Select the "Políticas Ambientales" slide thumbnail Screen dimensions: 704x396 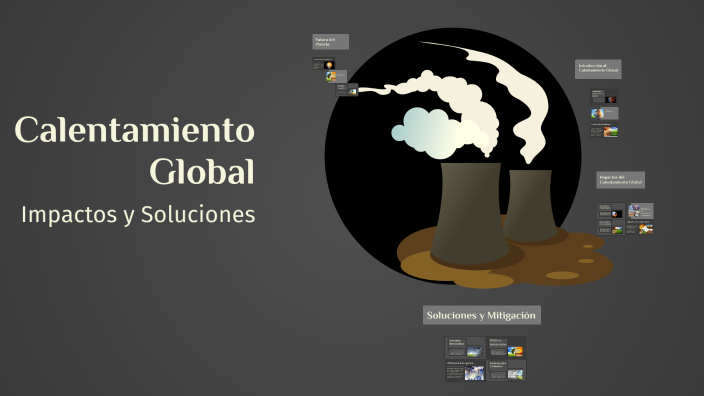click(506, 348)
